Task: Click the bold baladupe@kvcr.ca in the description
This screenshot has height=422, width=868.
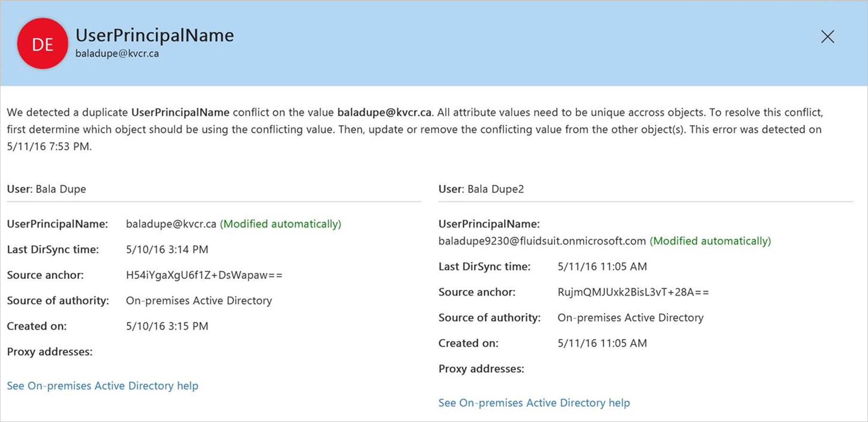Action: pyautogui.click(x=385, y=112)
